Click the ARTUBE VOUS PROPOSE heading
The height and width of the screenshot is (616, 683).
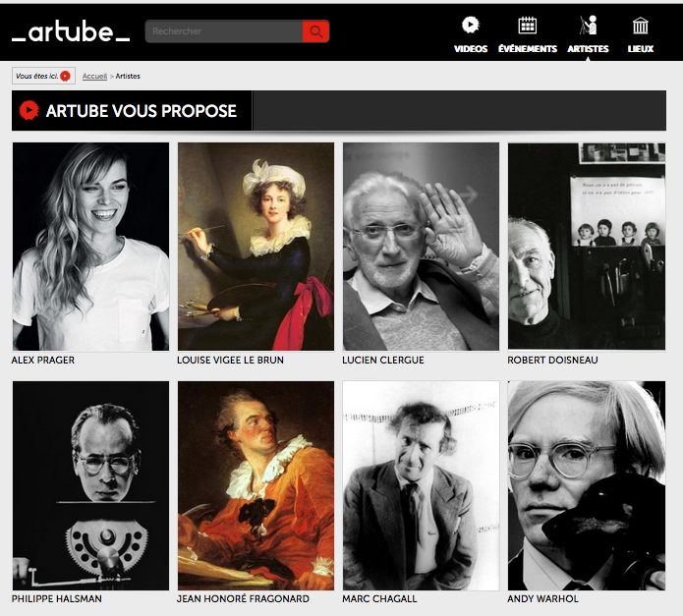coord(142,111)
